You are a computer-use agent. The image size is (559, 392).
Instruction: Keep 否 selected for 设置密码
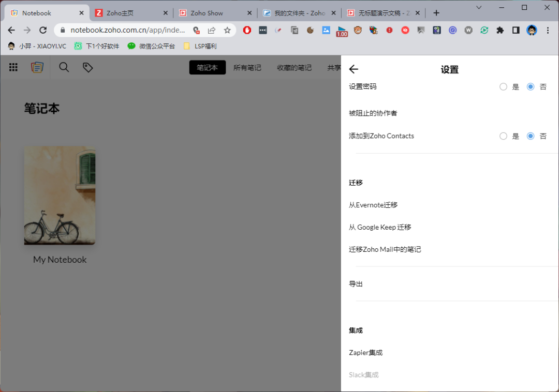530,86
